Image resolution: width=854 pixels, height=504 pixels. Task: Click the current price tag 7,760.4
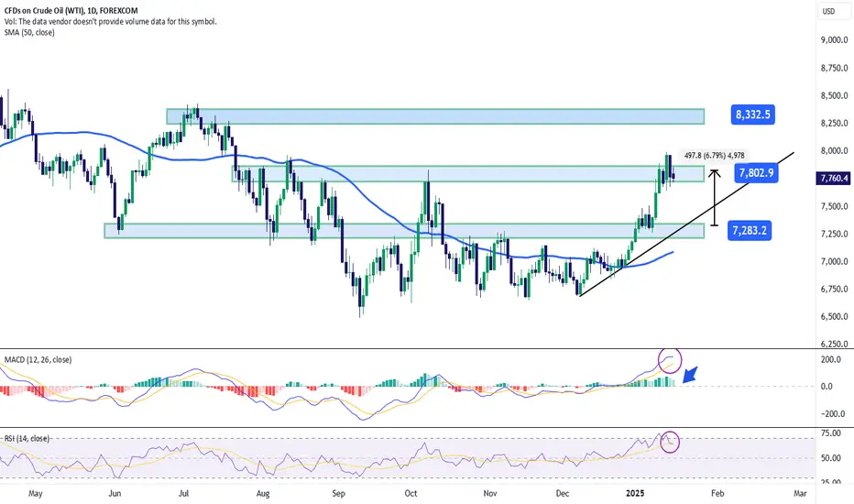833,178
